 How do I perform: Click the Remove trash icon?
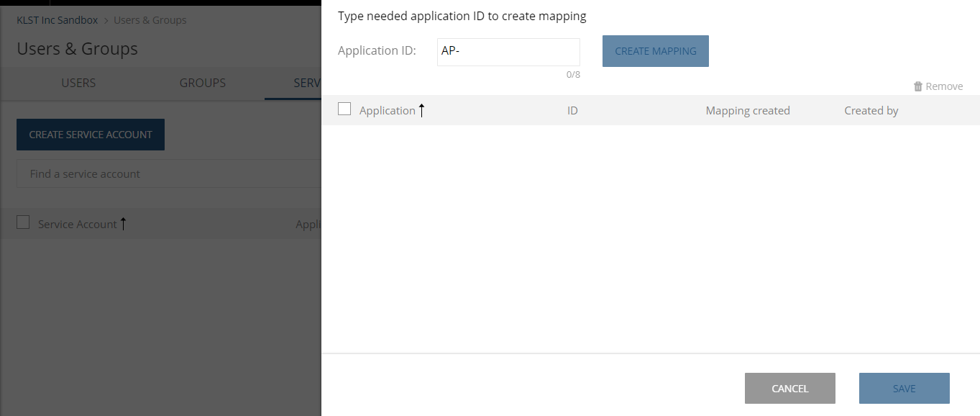[x=918, y=86]
